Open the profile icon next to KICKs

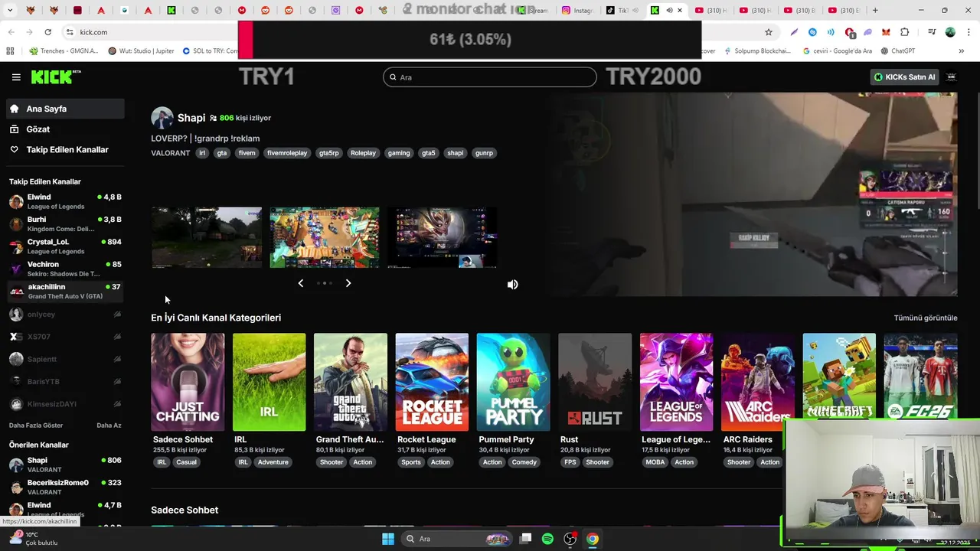952,77
